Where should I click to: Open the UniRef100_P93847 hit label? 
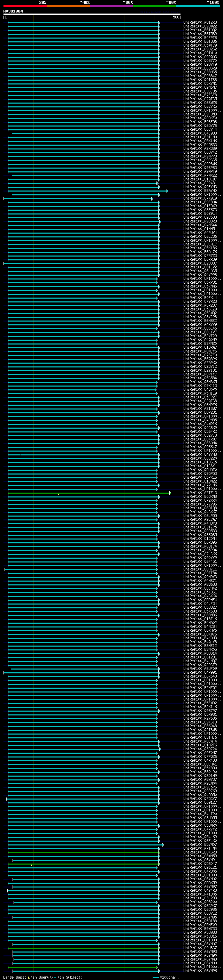(200, 76)
